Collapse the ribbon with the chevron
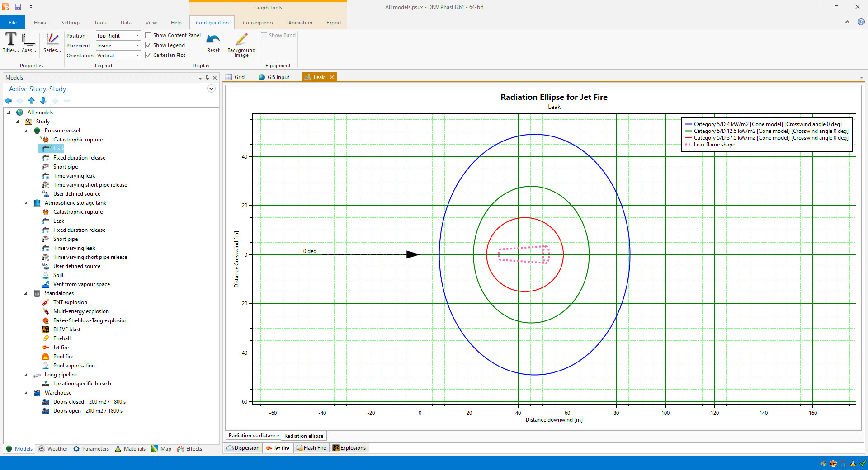Screen dimensions: 868x470 coord(847,22)
